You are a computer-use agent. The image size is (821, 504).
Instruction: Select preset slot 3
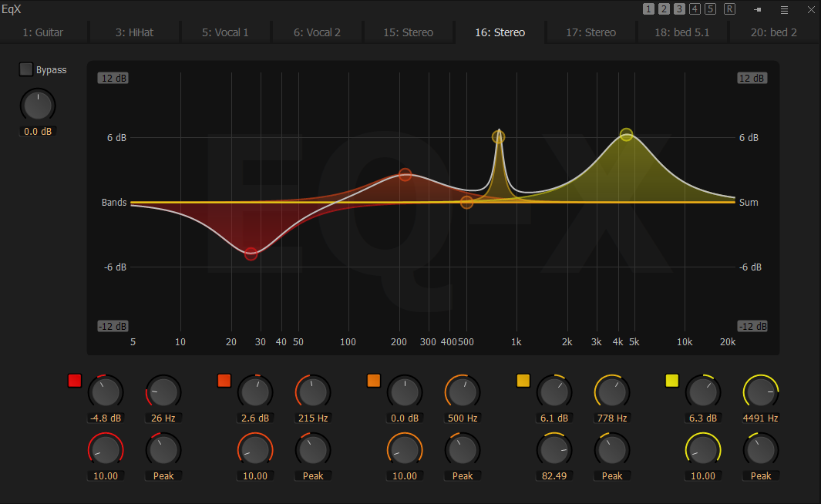pos(678,8)
